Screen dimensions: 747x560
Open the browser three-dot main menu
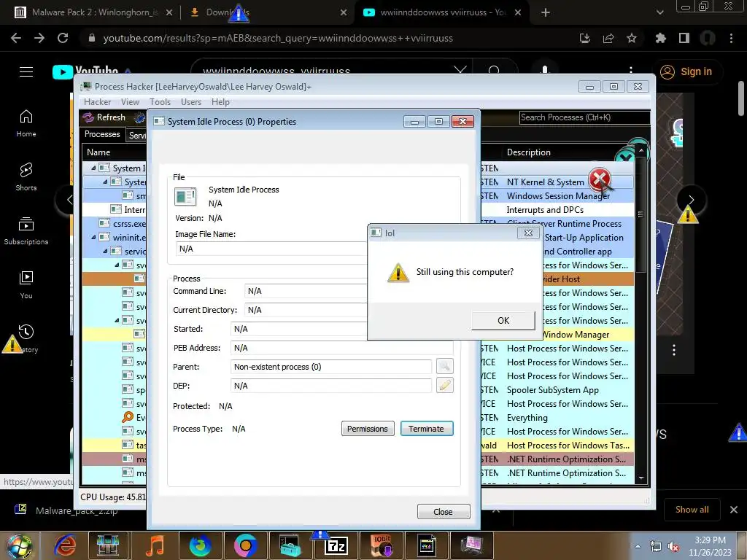pos(731,38)
